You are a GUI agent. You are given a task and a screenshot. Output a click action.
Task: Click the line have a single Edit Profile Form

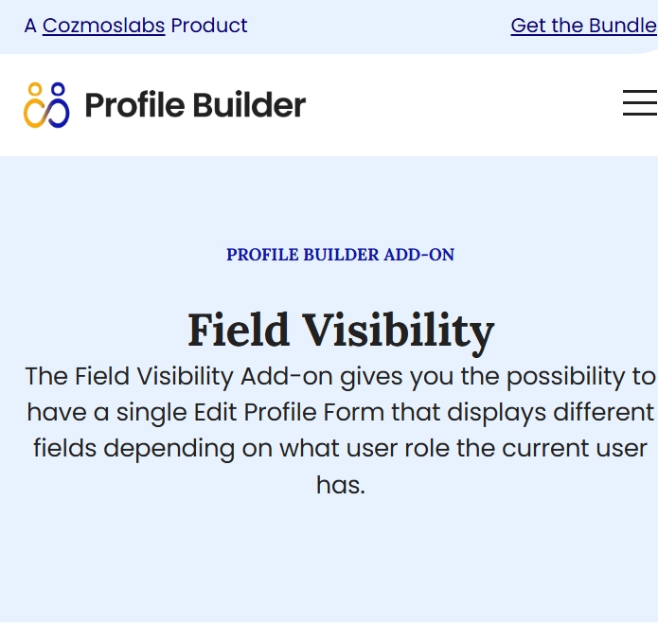pos(340,413)
